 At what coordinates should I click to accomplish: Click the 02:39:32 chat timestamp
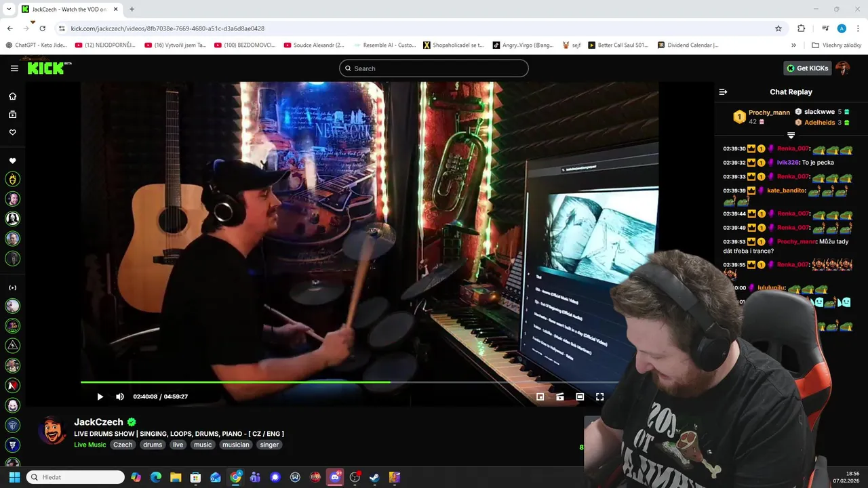pyautogui.click(x=734, y=163)
